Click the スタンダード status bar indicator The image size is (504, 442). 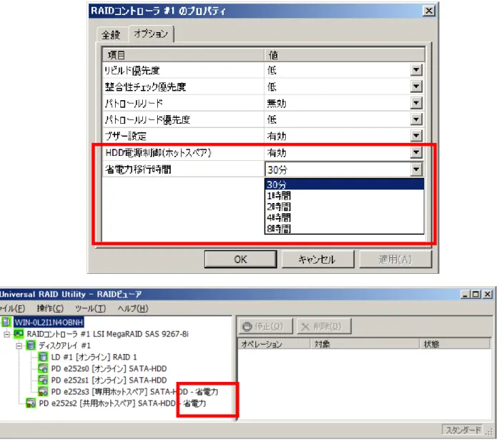463,430
